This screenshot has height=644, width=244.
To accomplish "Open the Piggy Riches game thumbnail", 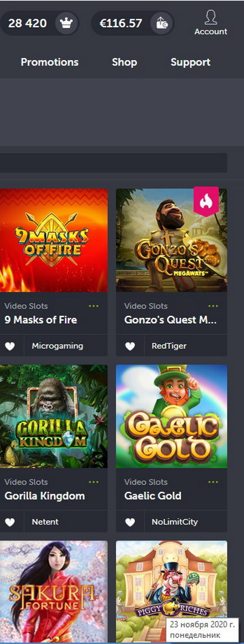I will [x=171, y=592].
